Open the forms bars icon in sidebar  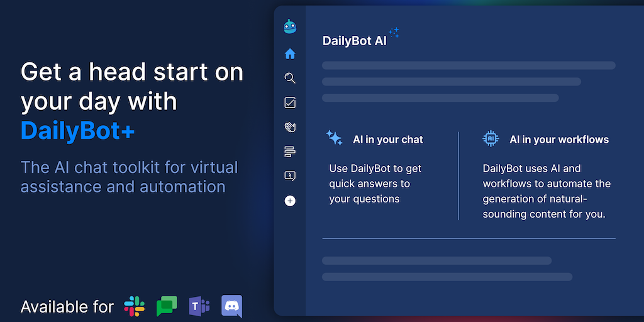(290, 152)
